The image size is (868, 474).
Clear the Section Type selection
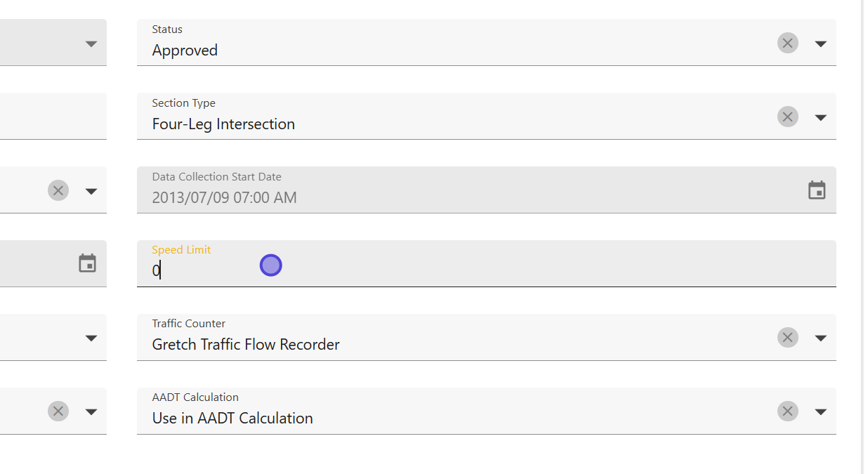[787, 117]
